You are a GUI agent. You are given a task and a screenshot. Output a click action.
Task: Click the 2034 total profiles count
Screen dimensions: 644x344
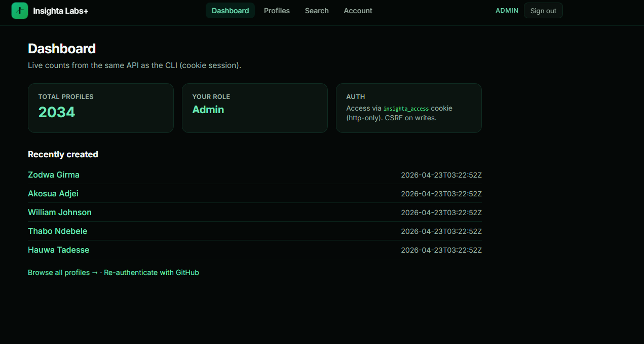(x=57, y=112)
